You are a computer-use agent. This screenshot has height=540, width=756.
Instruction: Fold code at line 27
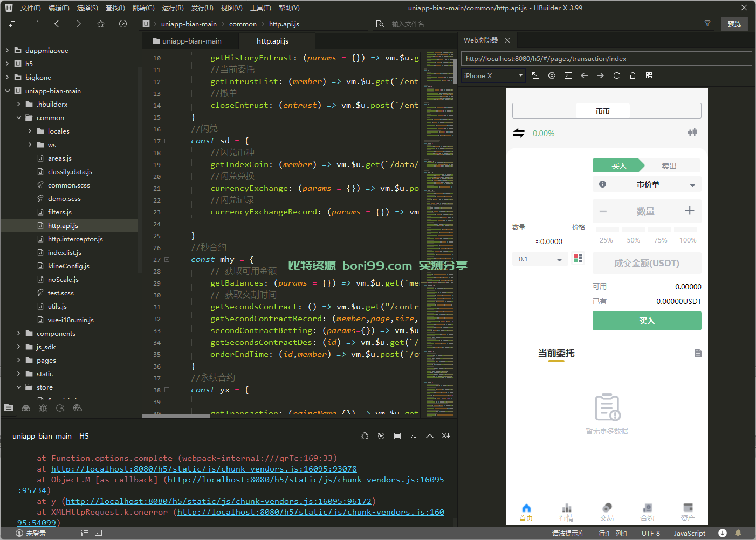click(167, 260)
